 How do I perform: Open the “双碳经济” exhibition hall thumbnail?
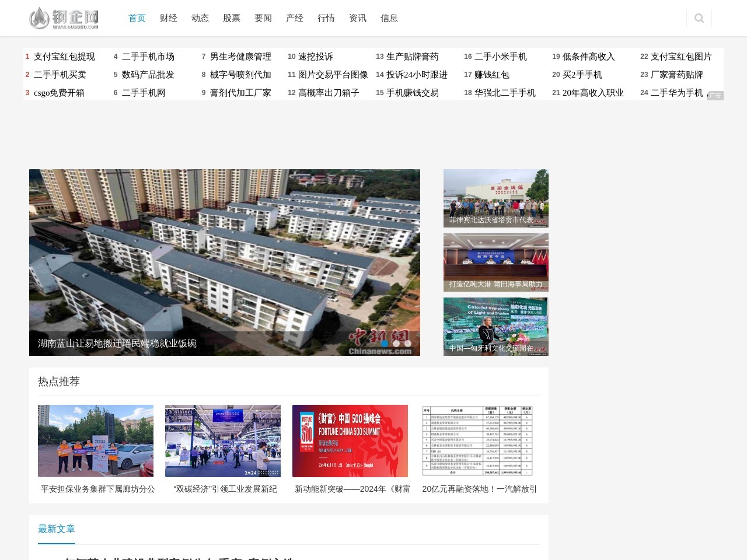pyautogui.click(x=223, y=441)
